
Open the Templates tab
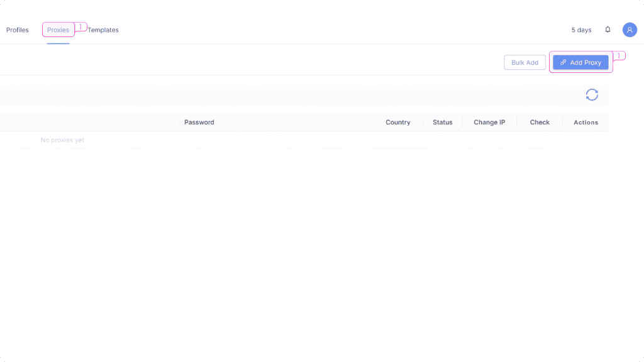click(103, 30)
